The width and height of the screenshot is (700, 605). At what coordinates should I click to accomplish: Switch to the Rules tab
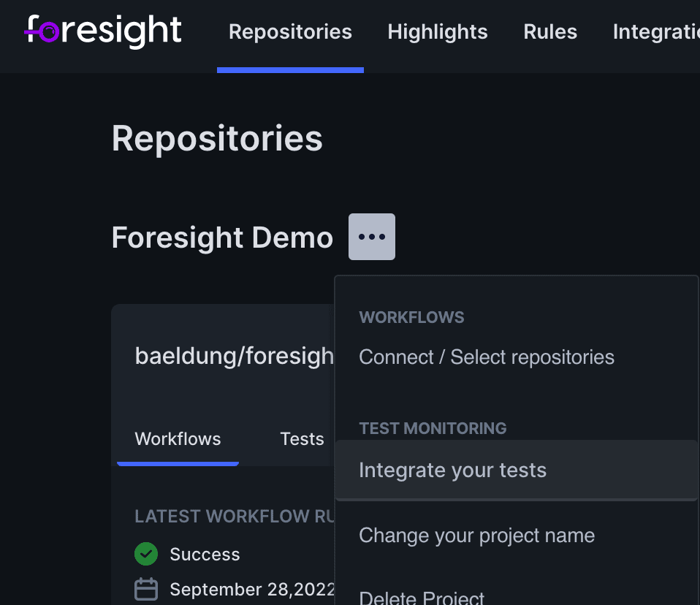(x=550, y=32)
